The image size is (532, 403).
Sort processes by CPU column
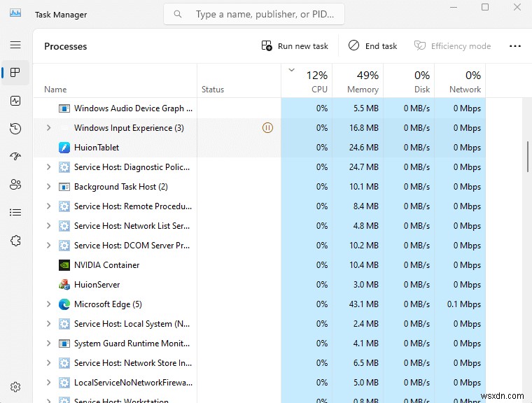[x=307, y=81]
